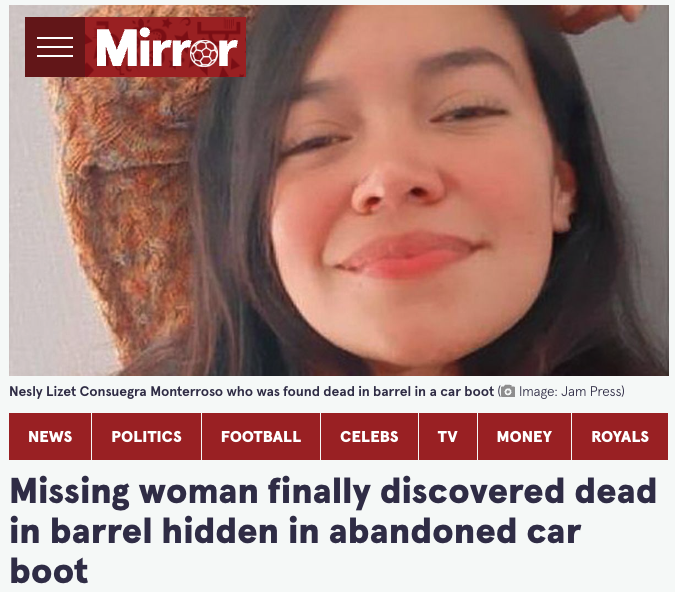Click the headline about missing woman

(333, 531)
